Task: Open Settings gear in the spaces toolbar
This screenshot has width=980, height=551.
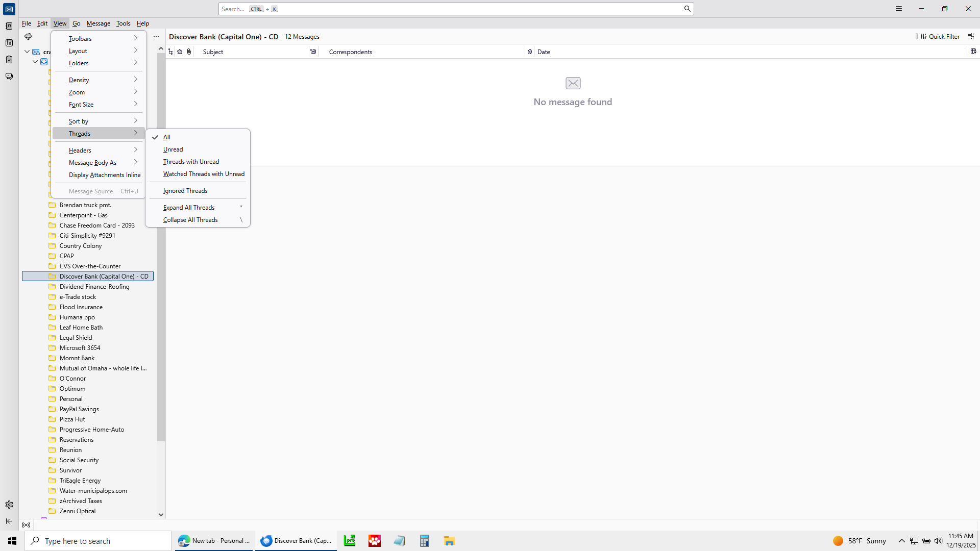Action: click(9, 505)
